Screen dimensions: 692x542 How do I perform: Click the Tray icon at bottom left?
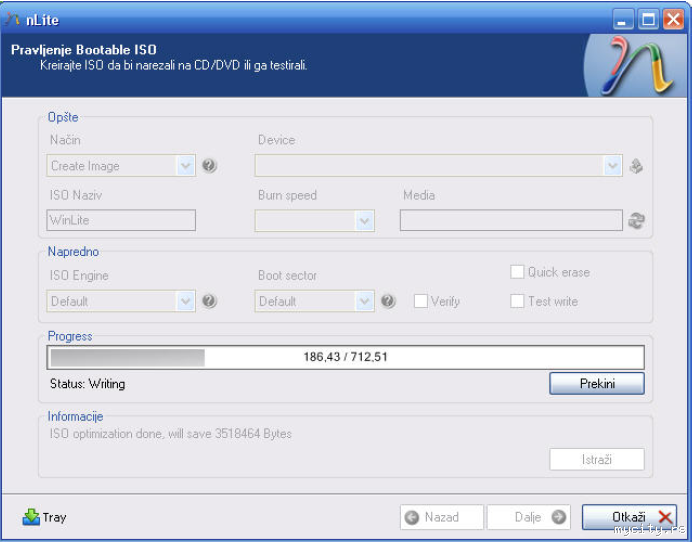click(x=31, y=517)
